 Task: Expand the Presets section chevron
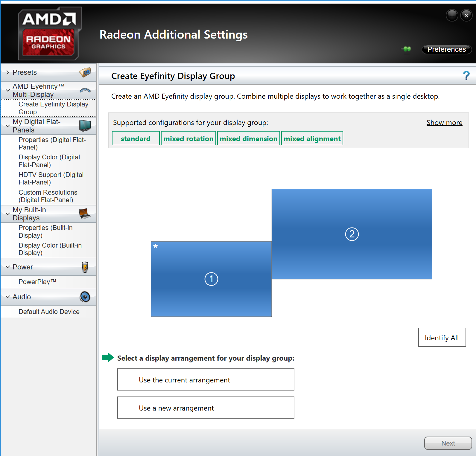(8, 72)
